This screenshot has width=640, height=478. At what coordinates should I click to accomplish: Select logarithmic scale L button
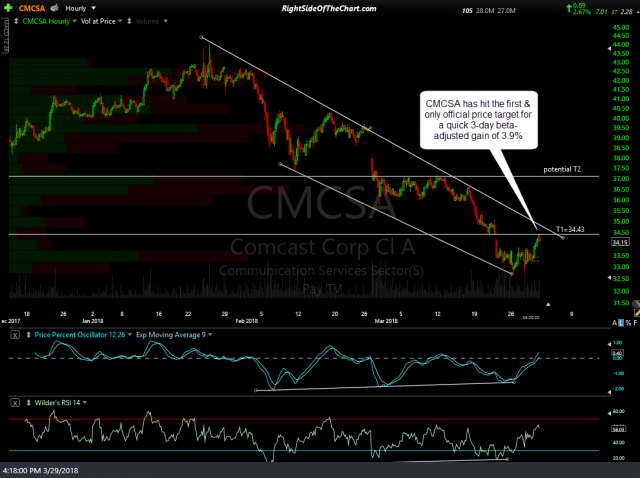[621, 323]
